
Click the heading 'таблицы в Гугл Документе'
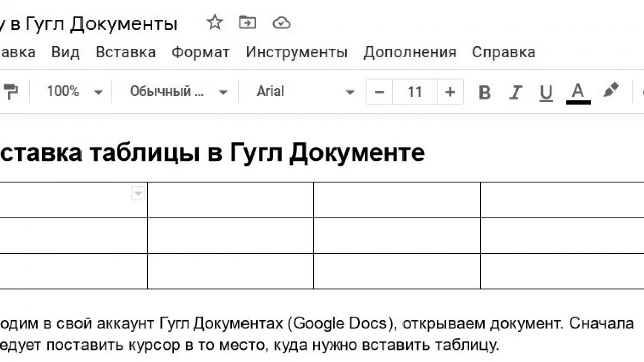coord(257,153)
